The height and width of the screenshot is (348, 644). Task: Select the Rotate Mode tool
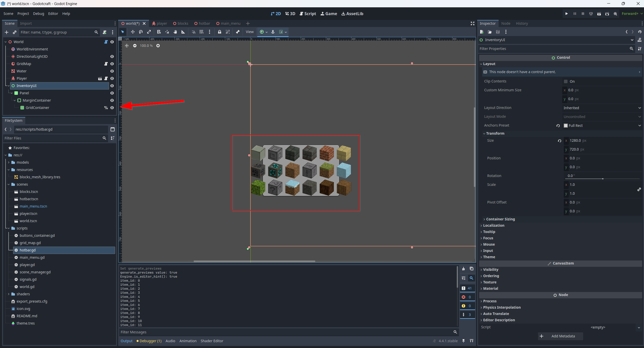(x=141, y=32)
